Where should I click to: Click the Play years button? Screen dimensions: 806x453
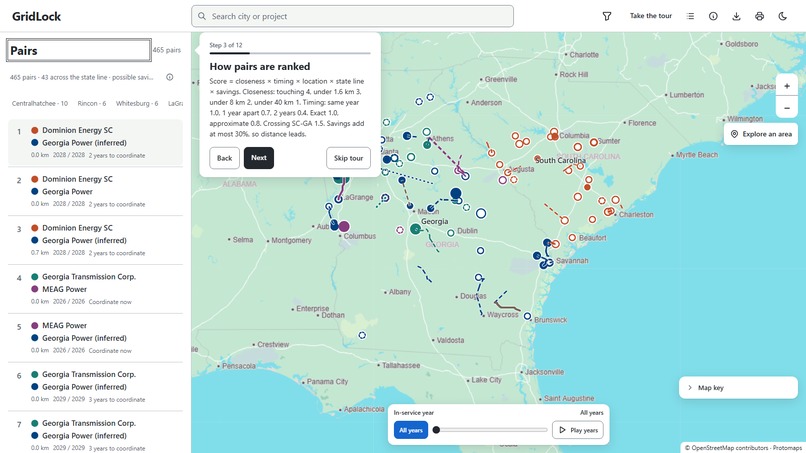click(x=578, y=430)
